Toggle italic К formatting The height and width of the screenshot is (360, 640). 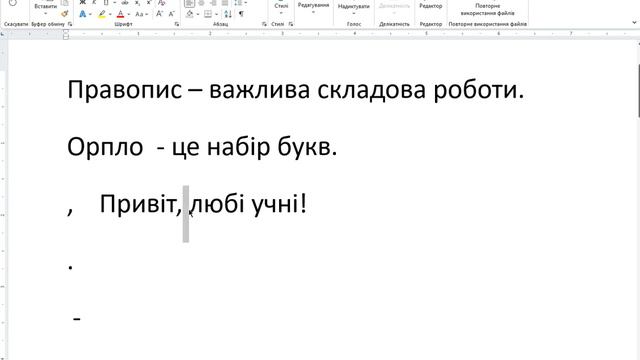click(94, 2)
